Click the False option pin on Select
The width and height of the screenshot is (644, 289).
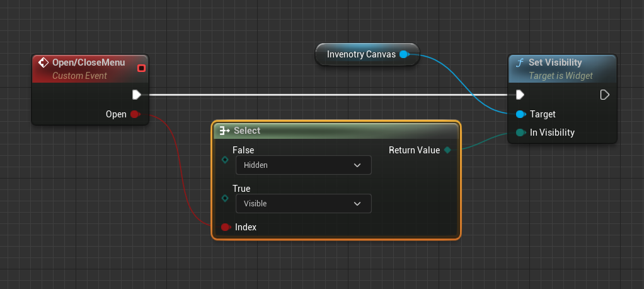coord(225,160)
